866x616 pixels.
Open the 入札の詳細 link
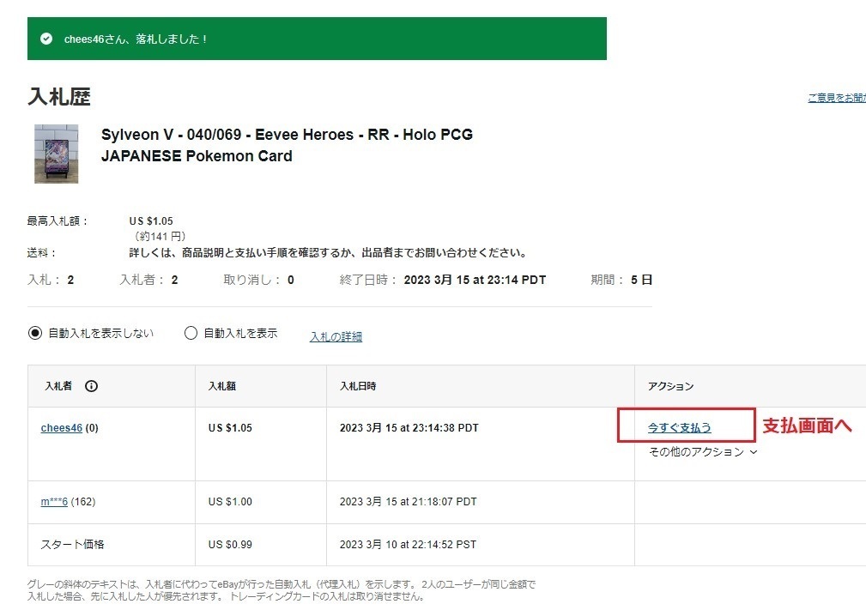tap(336, 337)
